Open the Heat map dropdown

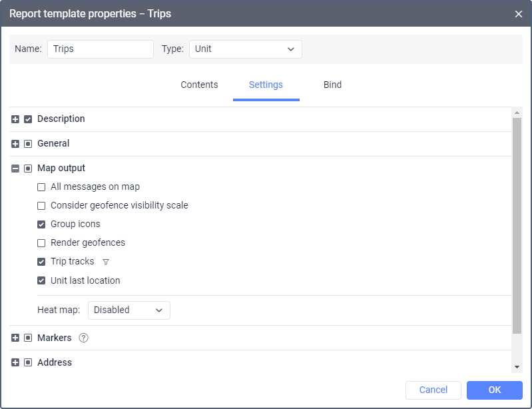tap(129, 310)
